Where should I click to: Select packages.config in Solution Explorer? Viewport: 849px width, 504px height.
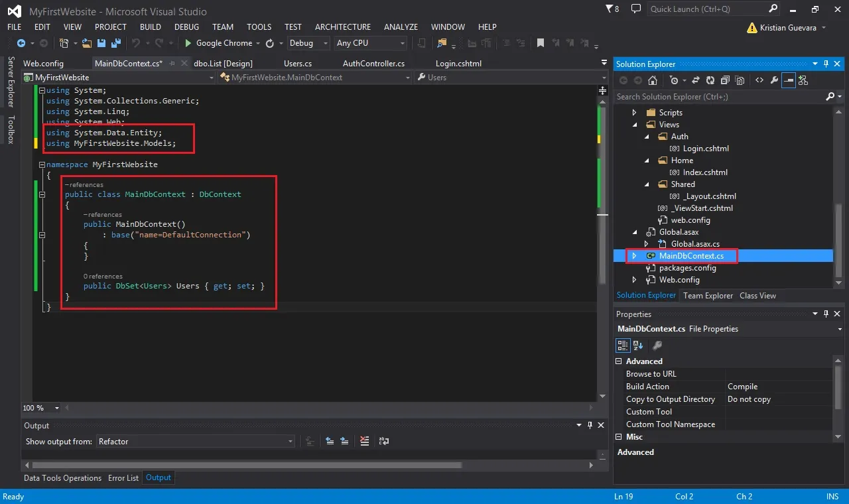[687, 268]
